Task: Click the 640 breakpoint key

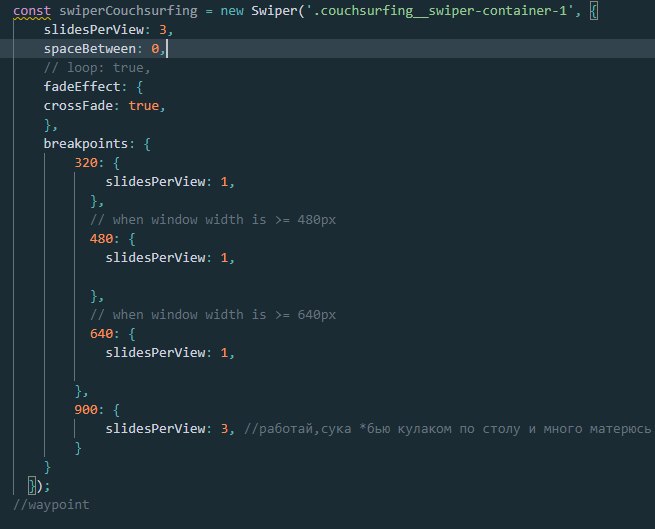Action: click(101, 334)
